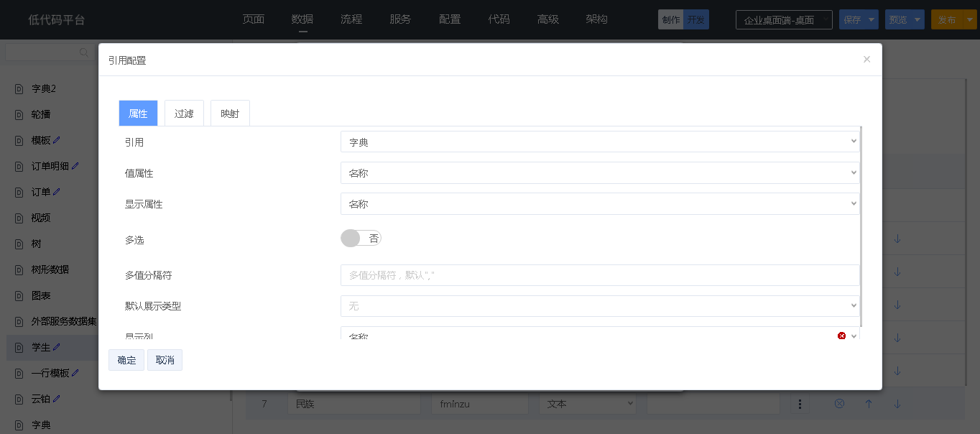Switch to the 过滤 tab

[184, 114]
